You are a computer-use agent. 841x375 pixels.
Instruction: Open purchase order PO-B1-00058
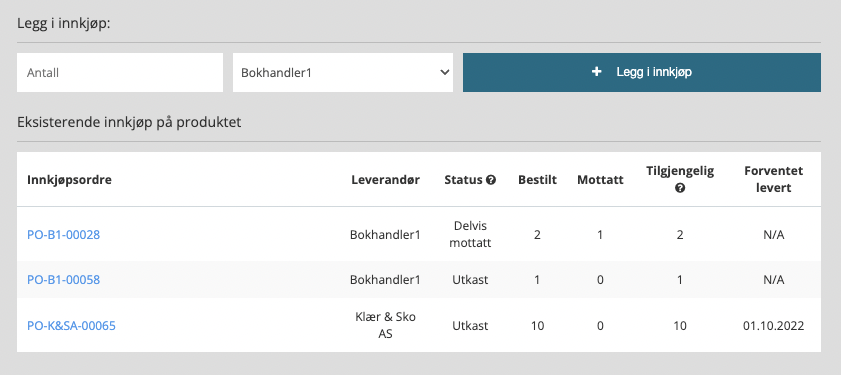click(63, 280)
